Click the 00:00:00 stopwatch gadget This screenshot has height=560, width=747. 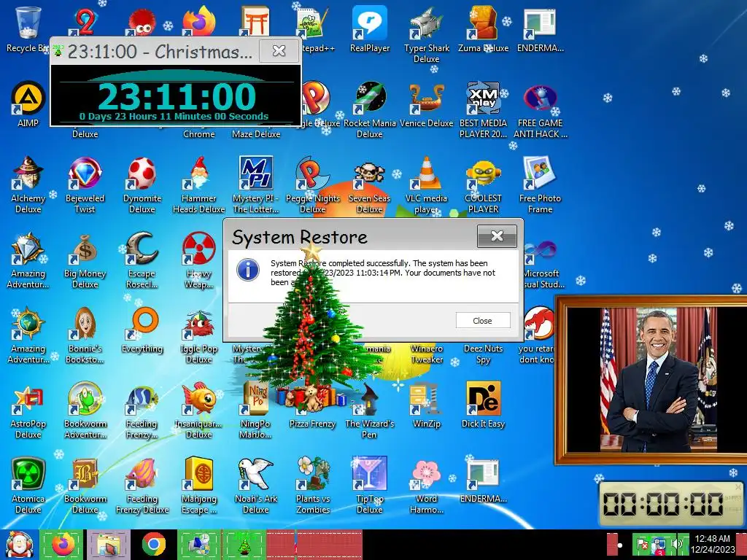672,503
